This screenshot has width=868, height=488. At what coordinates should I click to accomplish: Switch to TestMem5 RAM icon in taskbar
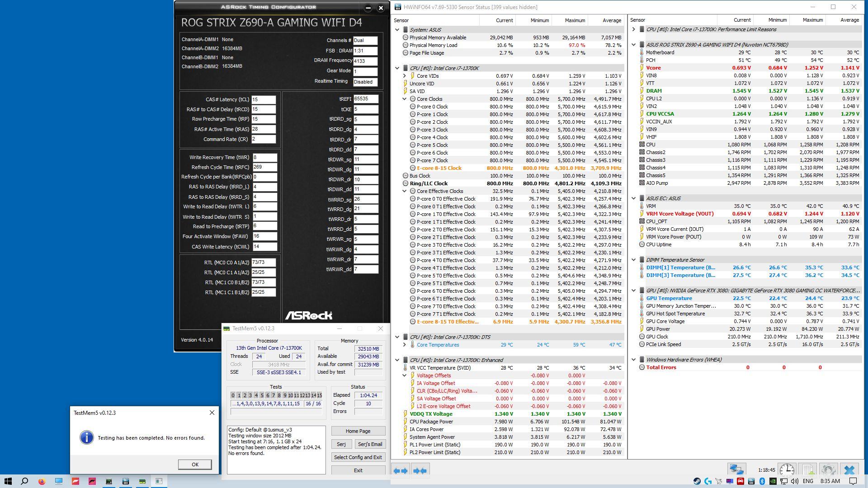point(142,481)
